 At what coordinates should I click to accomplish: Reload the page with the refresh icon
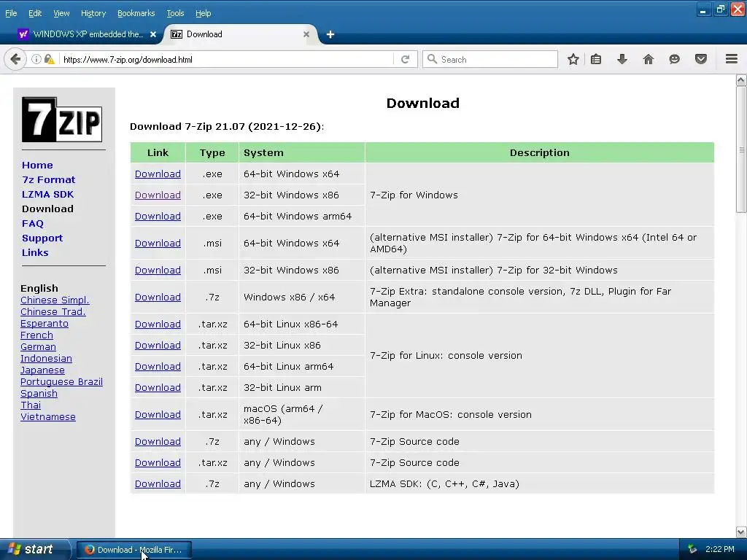point(406,60)
